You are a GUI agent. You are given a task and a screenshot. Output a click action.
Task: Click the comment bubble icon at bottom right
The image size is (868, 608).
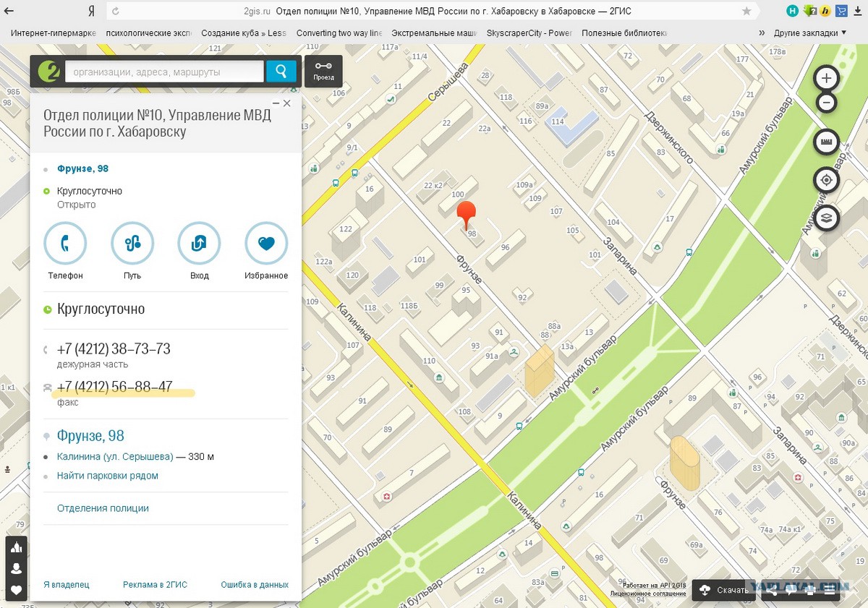[791, 590]
